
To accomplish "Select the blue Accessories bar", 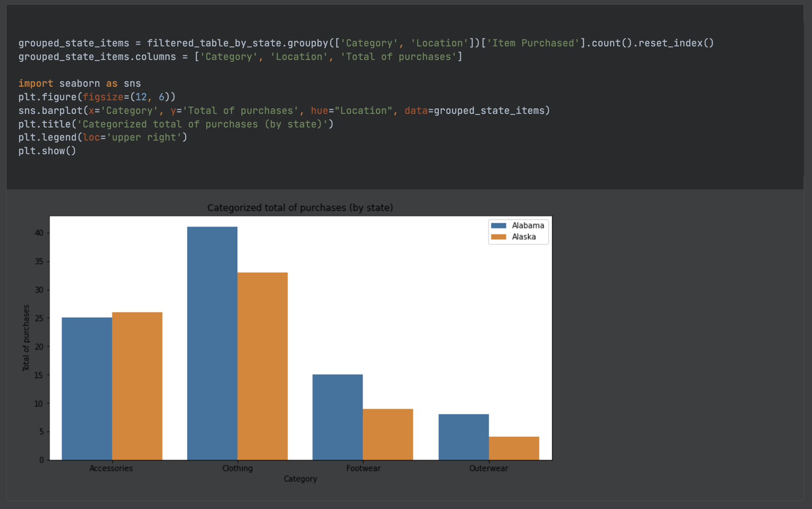I will (86, 389).
